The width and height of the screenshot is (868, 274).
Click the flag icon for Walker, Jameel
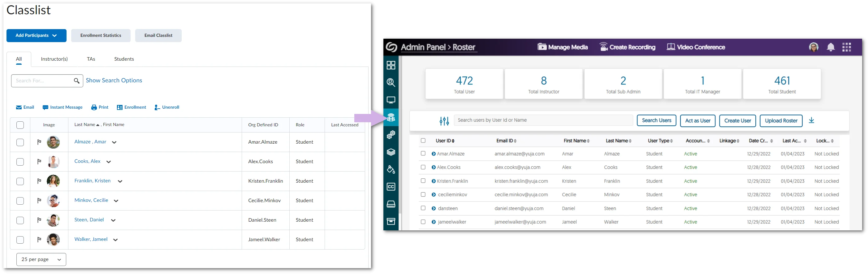tap(39, 240)
